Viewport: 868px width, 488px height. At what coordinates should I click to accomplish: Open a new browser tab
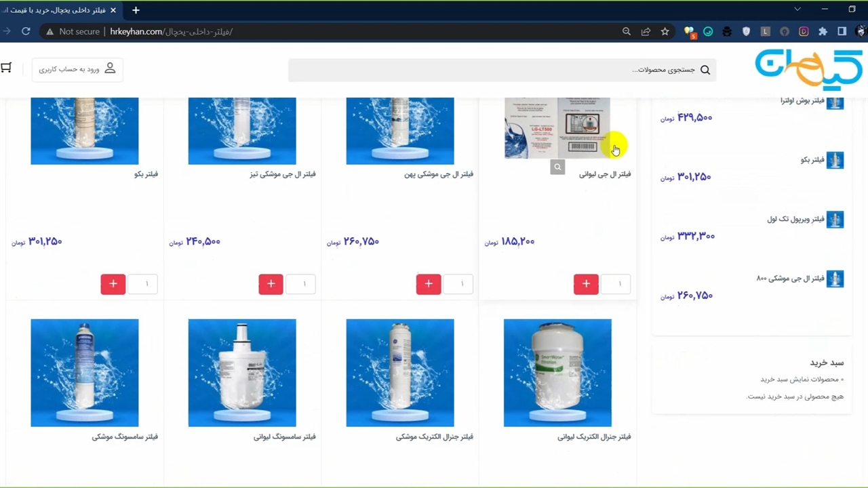(136, 10)
